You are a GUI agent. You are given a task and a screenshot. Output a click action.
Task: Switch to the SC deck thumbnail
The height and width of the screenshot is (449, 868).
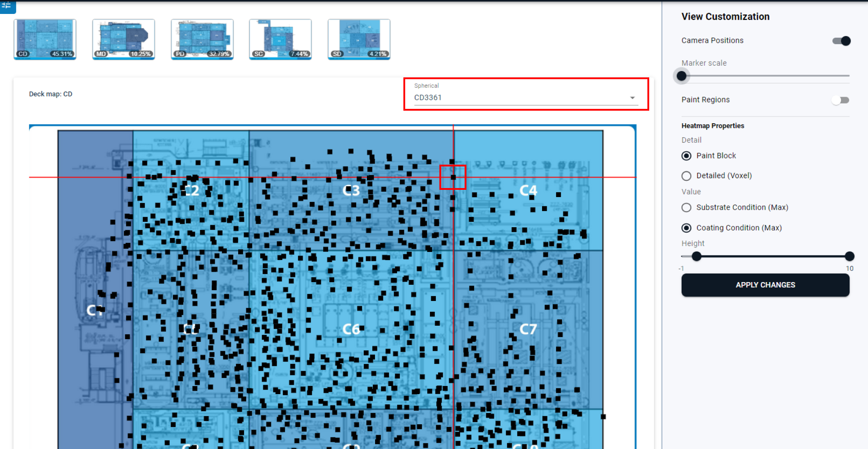coord(280,39)
